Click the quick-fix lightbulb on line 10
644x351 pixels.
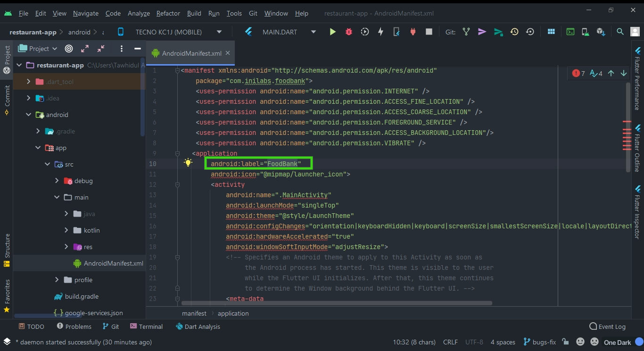[188, 163]
